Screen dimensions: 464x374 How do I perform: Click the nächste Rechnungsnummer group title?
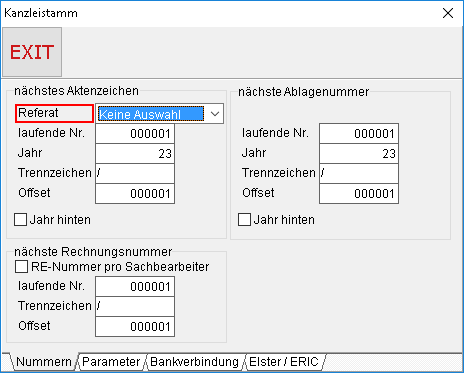click(93, 252)
